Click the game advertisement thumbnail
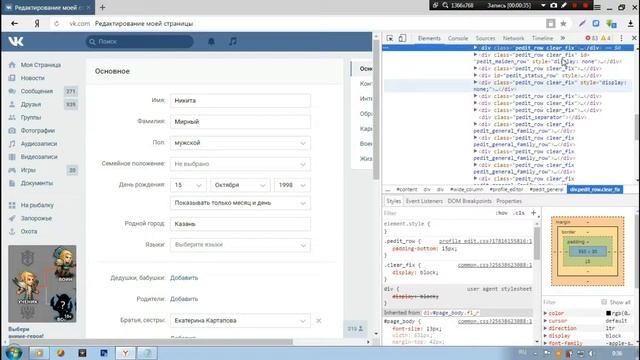 tap(42, 284)
